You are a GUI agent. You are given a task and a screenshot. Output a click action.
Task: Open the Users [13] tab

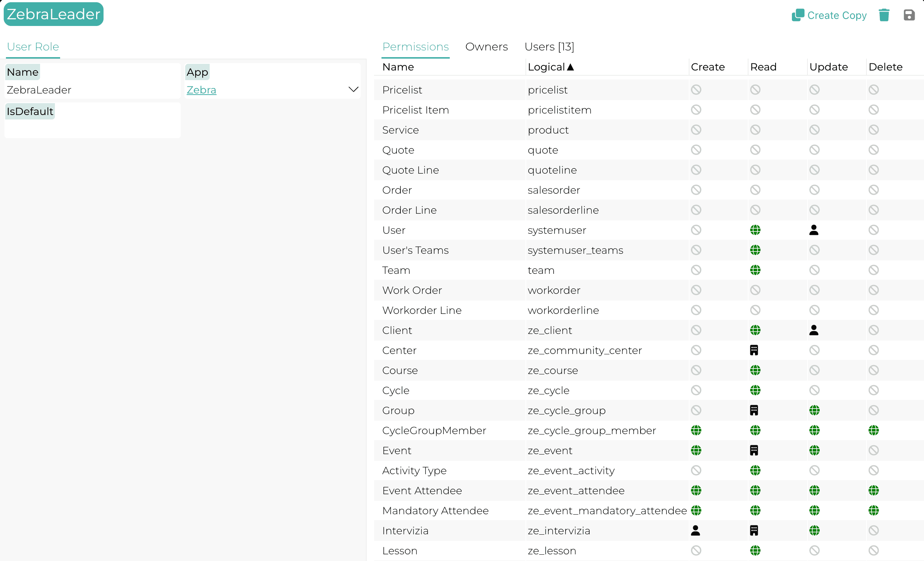pos(549,47)
